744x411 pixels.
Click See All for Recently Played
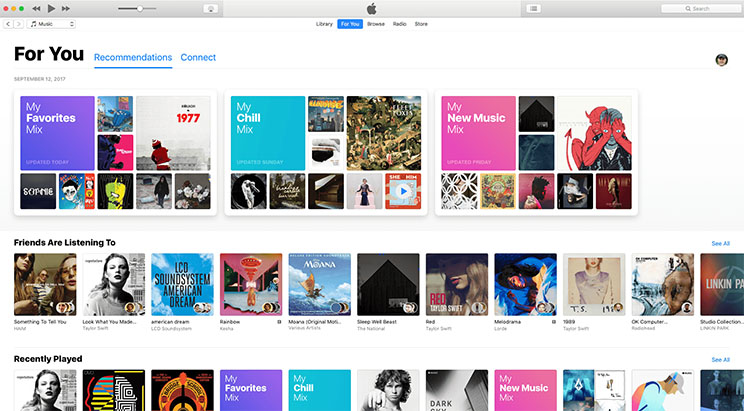point(720,359)
